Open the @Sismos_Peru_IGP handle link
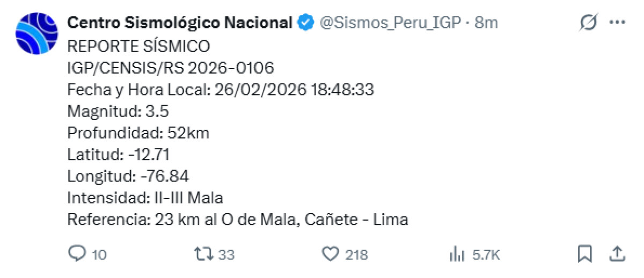The height and width of the screenshot is (278, 644). (391, 23)
